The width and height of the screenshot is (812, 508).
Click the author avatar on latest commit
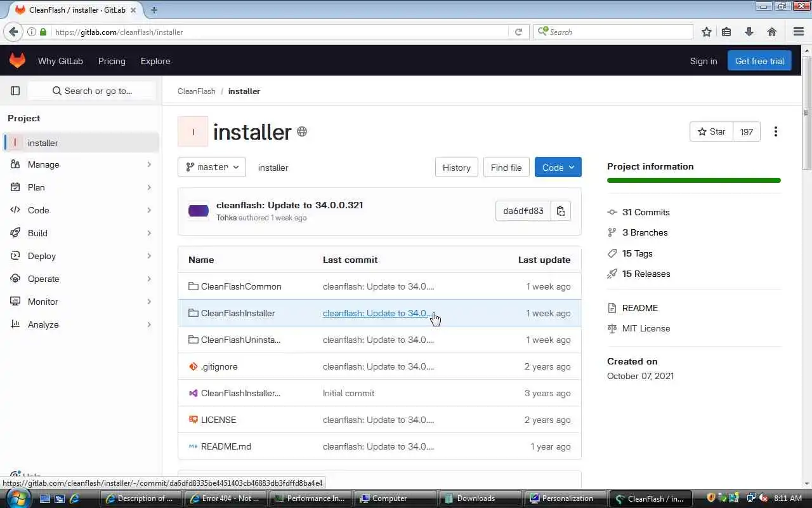pos(199,211)
